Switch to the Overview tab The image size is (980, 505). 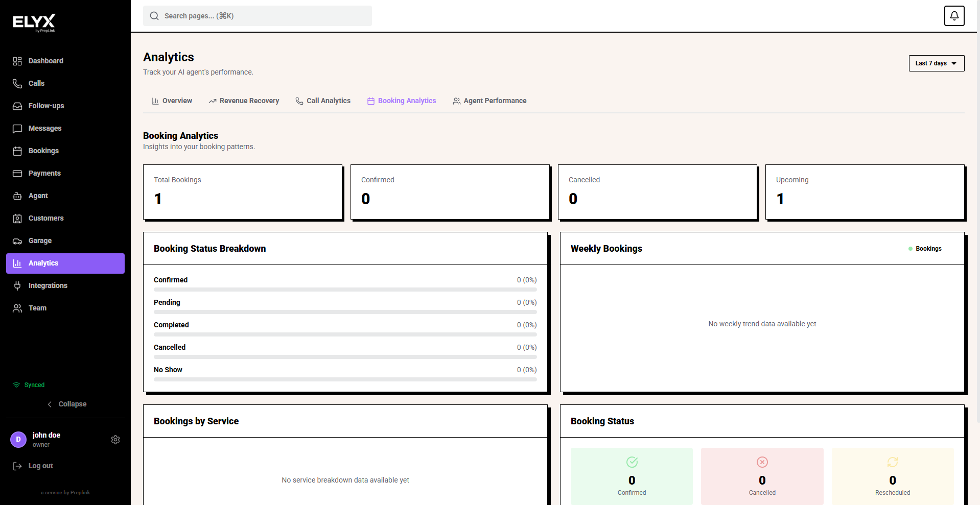pyautogui.click(x=172, y=101)
